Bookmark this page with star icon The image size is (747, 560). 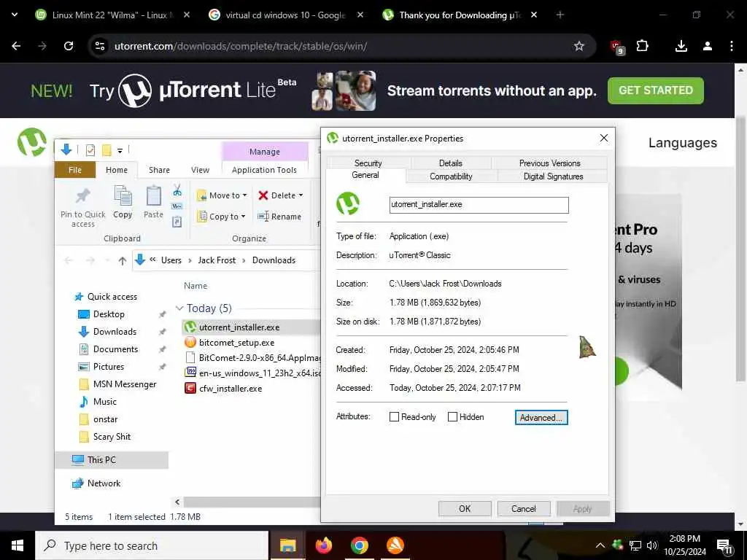click(x=578, y=46)
